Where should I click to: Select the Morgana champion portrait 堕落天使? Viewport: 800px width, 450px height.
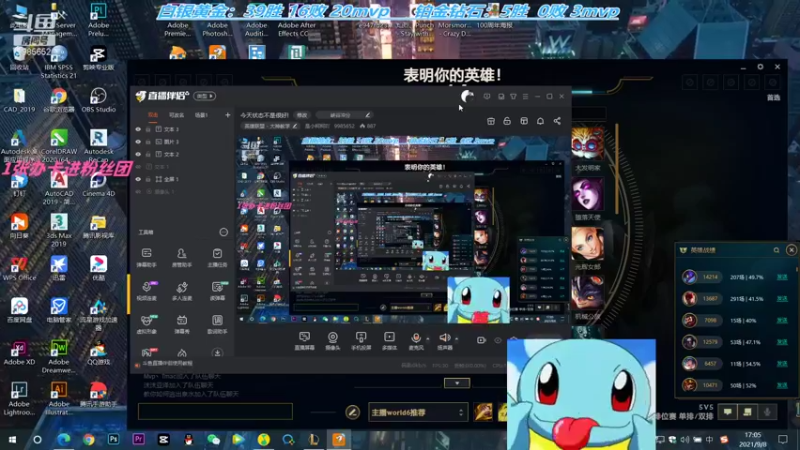pos(587,194)
